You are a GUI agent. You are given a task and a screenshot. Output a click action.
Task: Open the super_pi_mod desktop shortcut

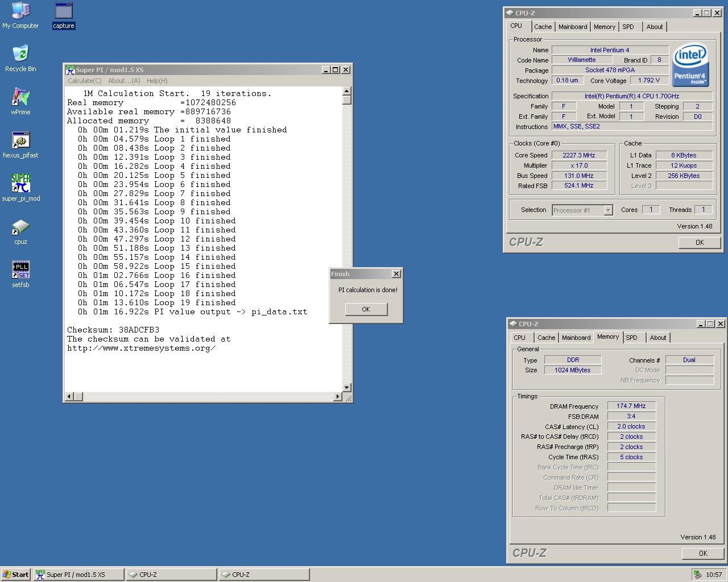pos(20,189)
